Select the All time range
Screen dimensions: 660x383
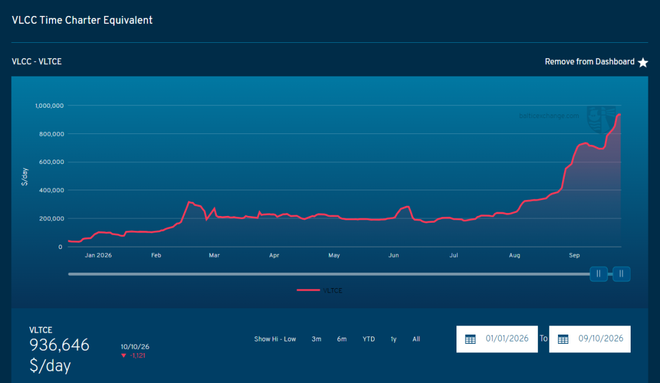click(x=416, y=339)
